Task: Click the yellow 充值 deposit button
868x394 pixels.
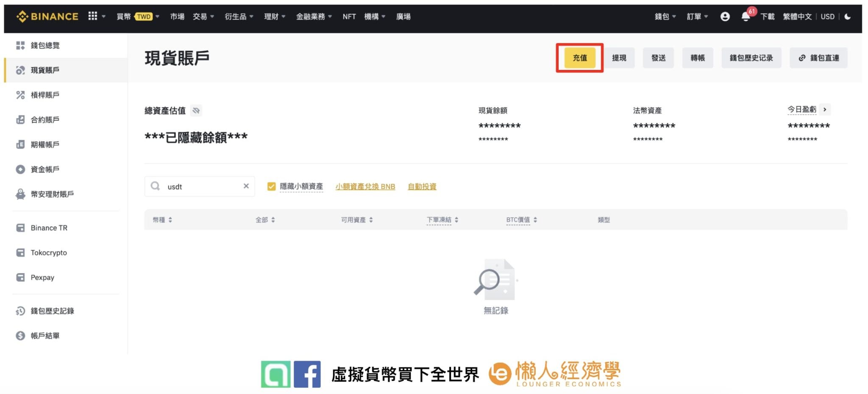Action: [x=579, y=58]
